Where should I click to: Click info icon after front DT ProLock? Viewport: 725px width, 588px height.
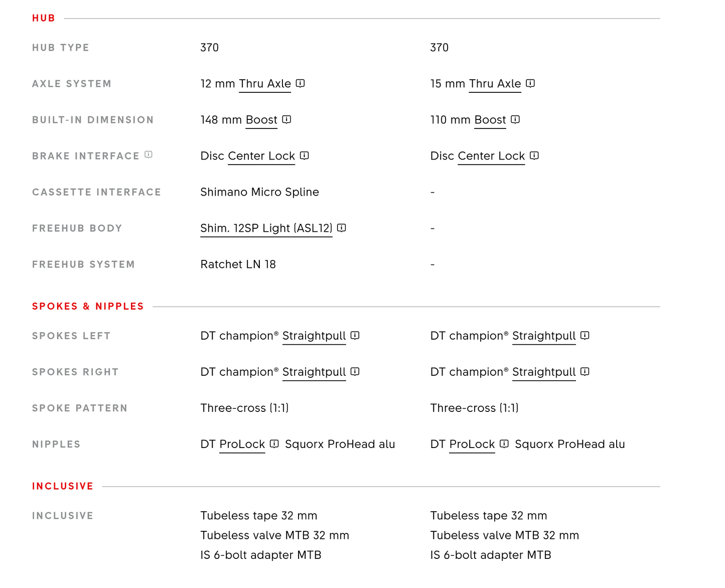[x=504, y=444]
